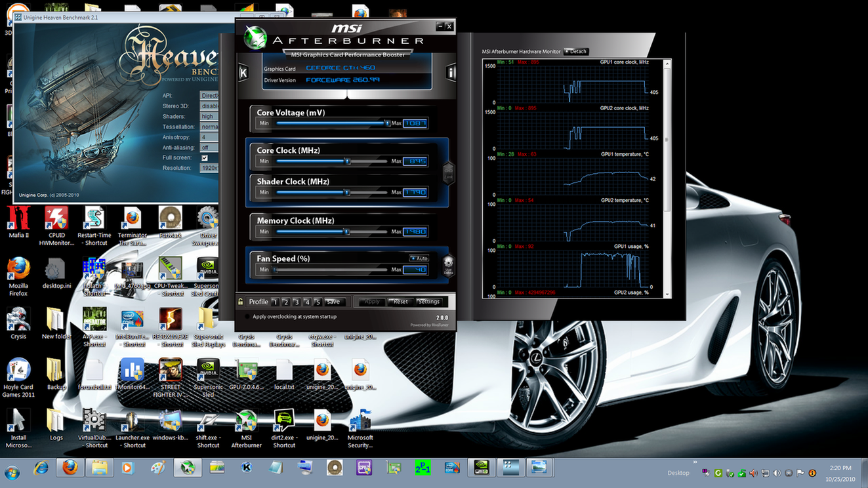Image resolution: width=868 pixels, height=488 pixels.
Task: Open the local.txt file on desktop
Action: pos(284,375)
